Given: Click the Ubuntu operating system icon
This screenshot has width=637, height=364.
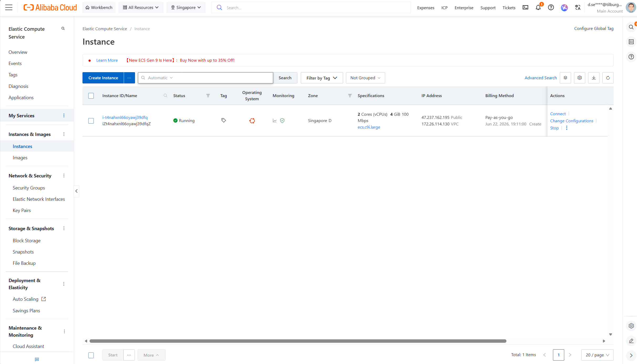Looking at the screenshot, I should coord(252,120).
